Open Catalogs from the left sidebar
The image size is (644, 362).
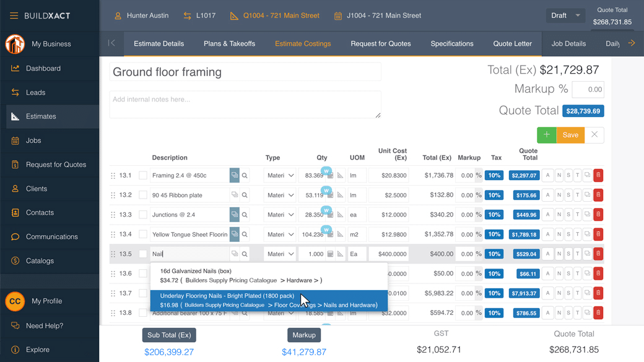[x=40, y=261]
